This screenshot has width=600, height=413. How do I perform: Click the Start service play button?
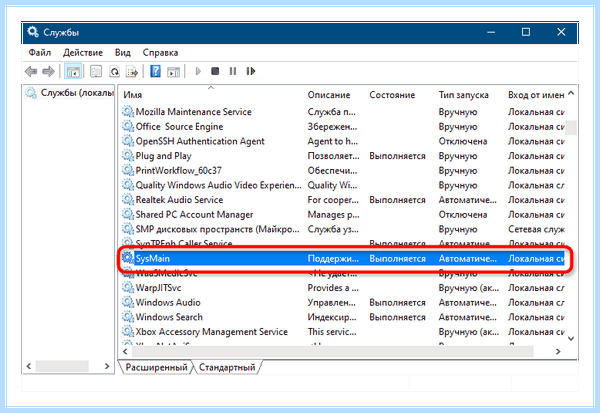(198, 71)
